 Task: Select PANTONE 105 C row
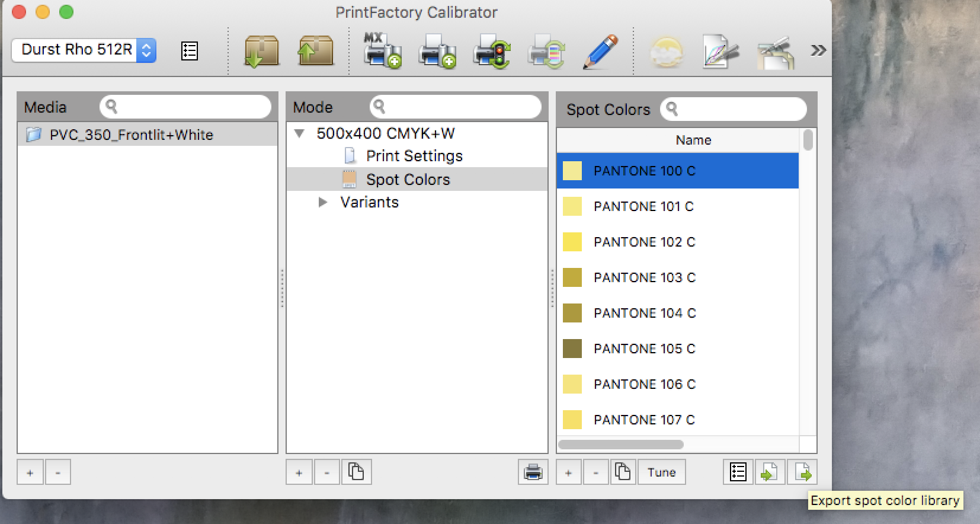click(x=678, y=349)
